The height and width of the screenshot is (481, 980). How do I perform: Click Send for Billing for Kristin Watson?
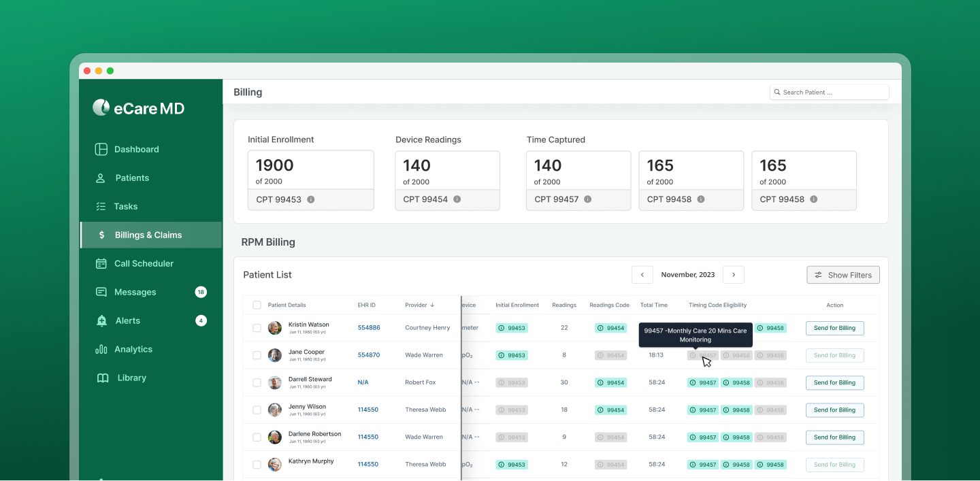834,328
